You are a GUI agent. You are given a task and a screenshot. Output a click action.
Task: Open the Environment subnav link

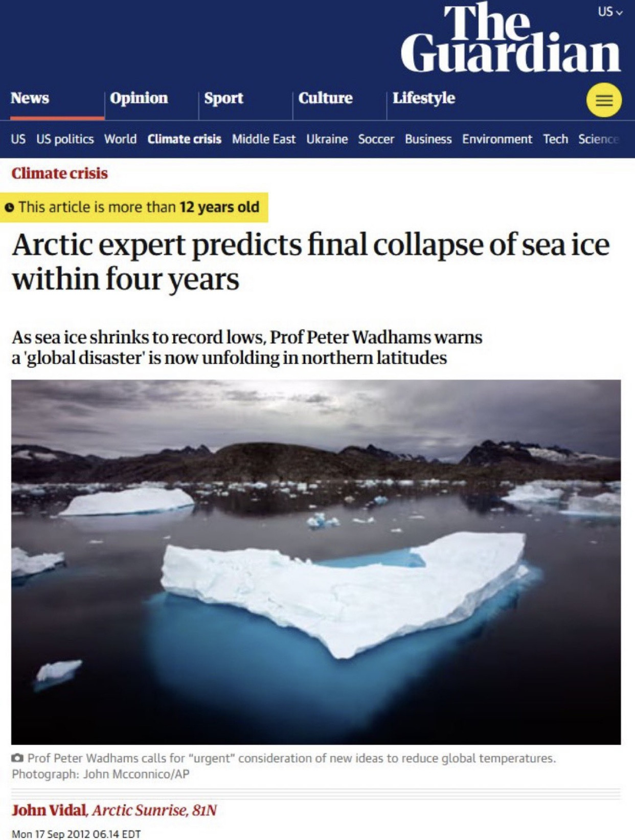(497, 139)
